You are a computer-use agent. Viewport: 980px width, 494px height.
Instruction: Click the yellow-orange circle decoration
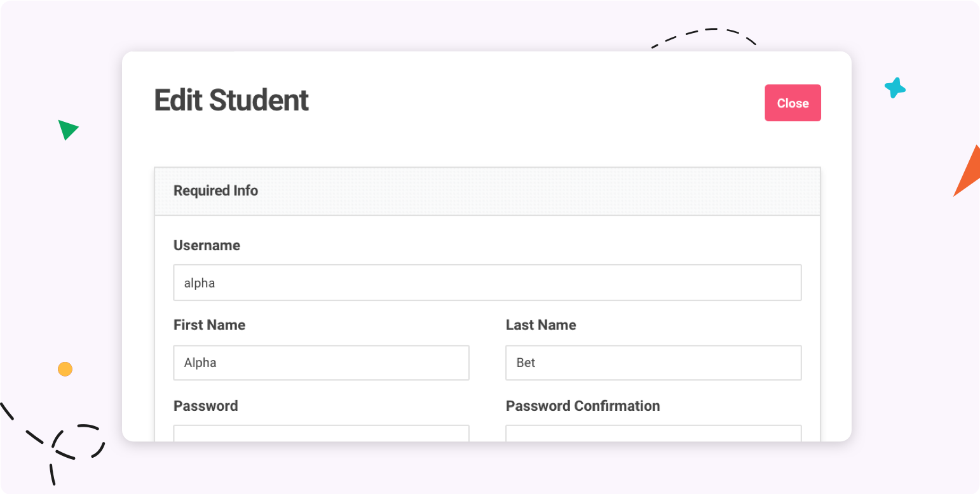(x=65, y=369)
